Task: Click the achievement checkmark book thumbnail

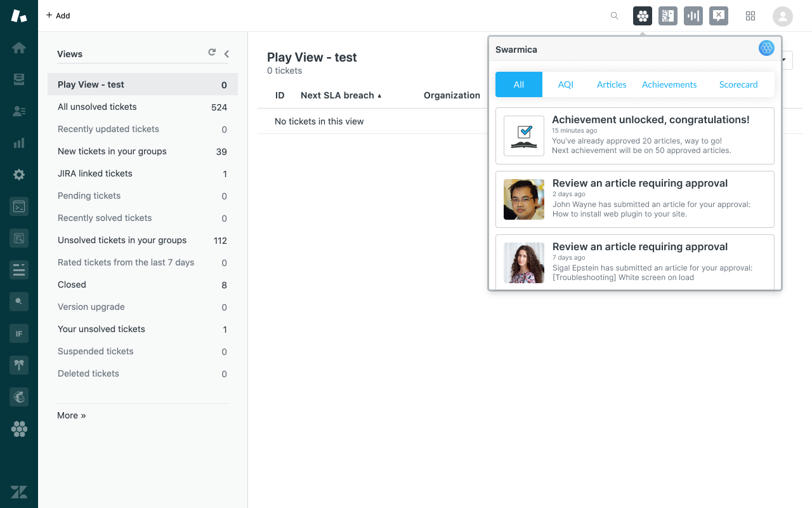Action: (x=524, y=136)
